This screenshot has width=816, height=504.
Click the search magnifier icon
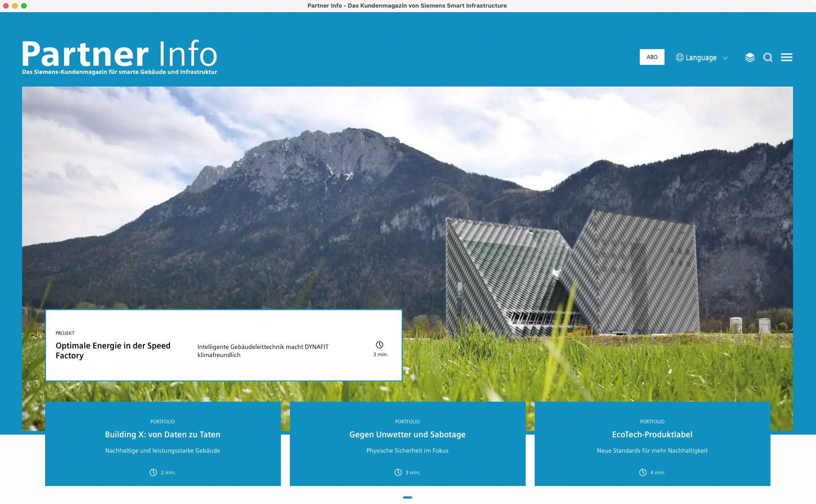click(x=768, y=57)
